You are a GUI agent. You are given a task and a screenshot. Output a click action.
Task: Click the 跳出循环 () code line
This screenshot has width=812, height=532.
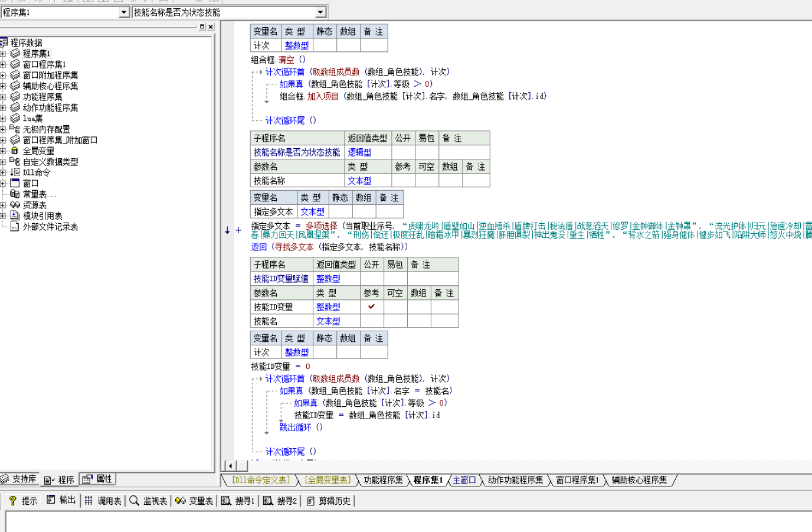[301, 427]
